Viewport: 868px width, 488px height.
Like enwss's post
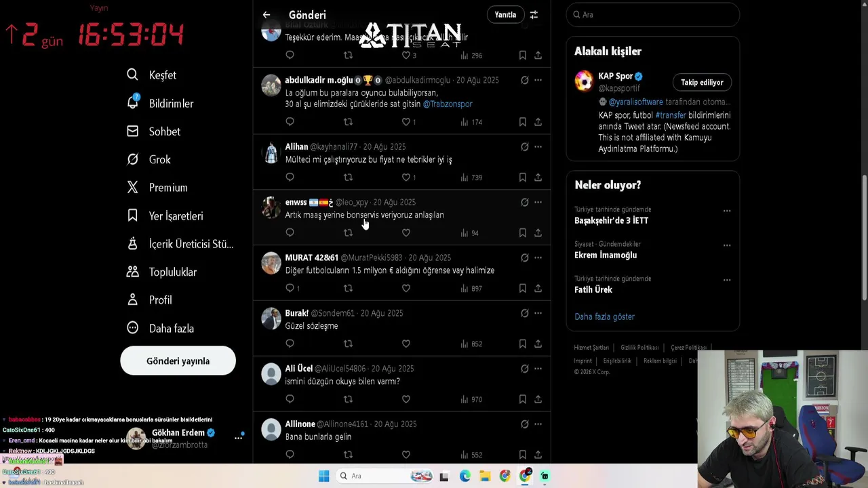point(406,232)
